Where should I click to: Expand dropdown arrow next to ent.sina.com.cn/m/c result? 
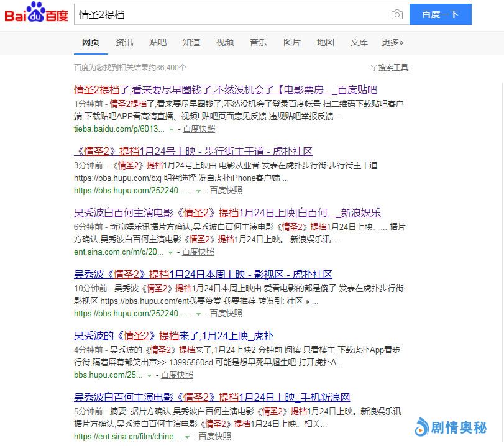pos(171,252)
